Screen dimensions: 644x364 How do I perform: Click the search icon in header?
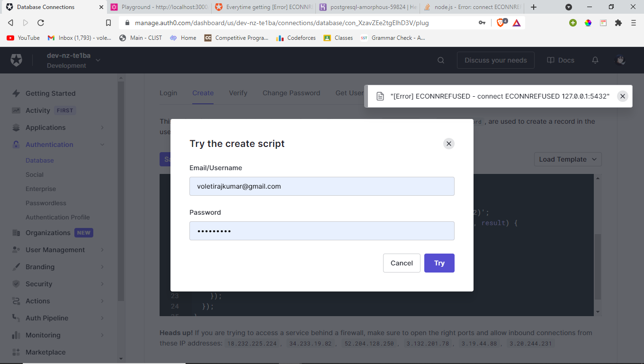441,60
